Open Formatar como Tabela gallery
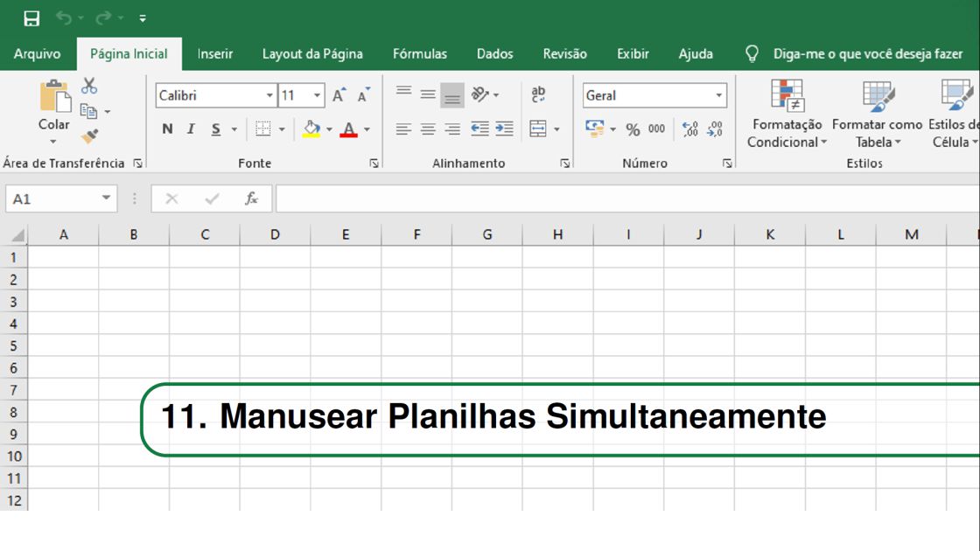Viewport: 980px width, 551px height. coord(877,114)
